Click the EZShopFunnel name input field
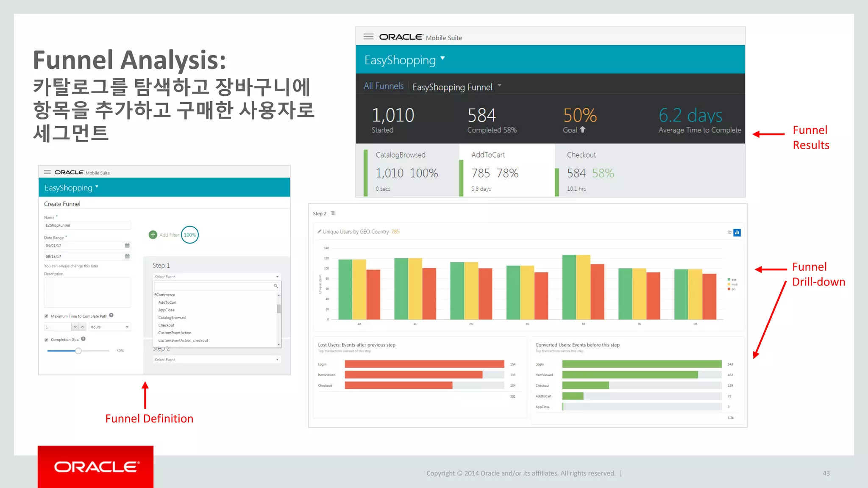 (x=87, y=225)
